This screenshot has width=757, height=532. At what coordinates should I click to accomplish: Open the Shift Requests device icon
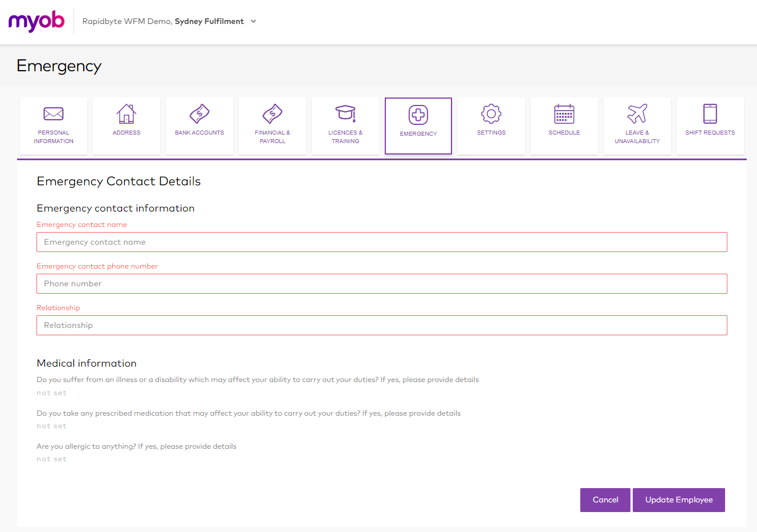pyautogui.click(x=710, y=113)
